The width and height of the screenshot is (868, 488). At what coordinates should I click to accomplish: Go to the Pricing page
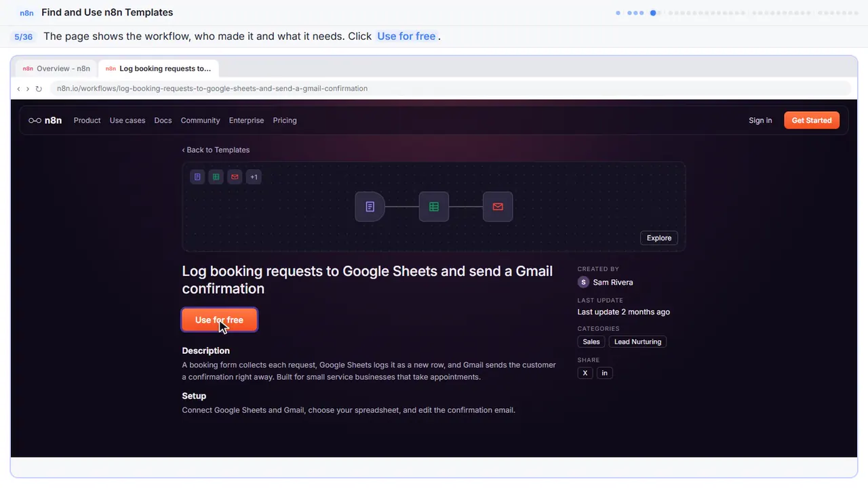(x=285, y=120)
